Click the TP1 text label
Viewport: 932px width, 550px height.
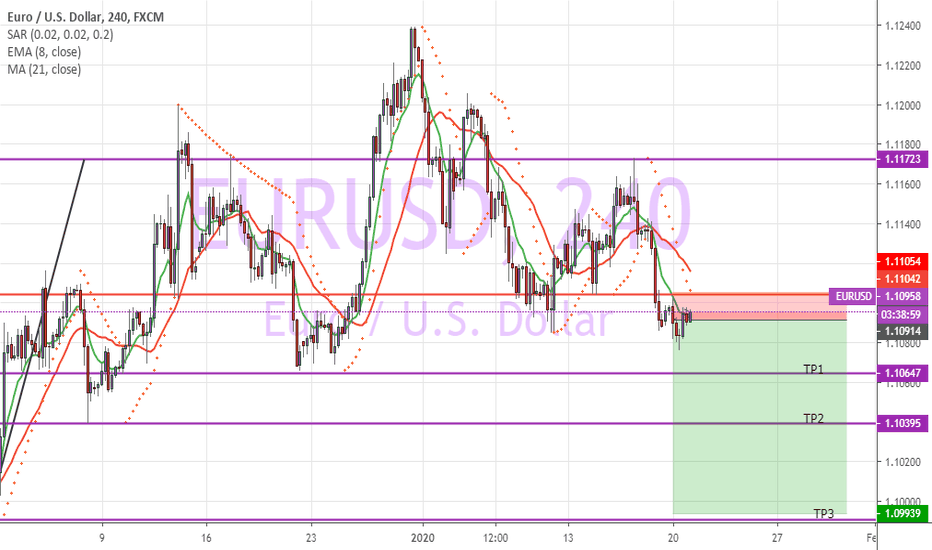pos(814,369)
